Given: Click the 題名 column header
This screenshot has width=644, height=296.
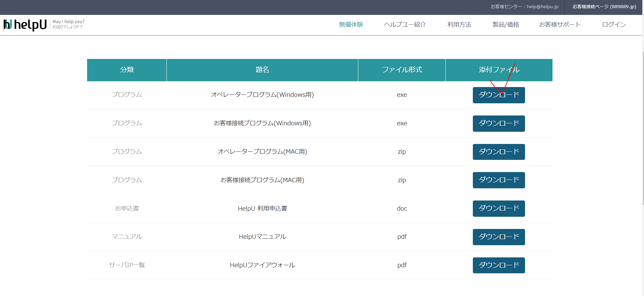Looking at the screenshot, I should point(262,70).
